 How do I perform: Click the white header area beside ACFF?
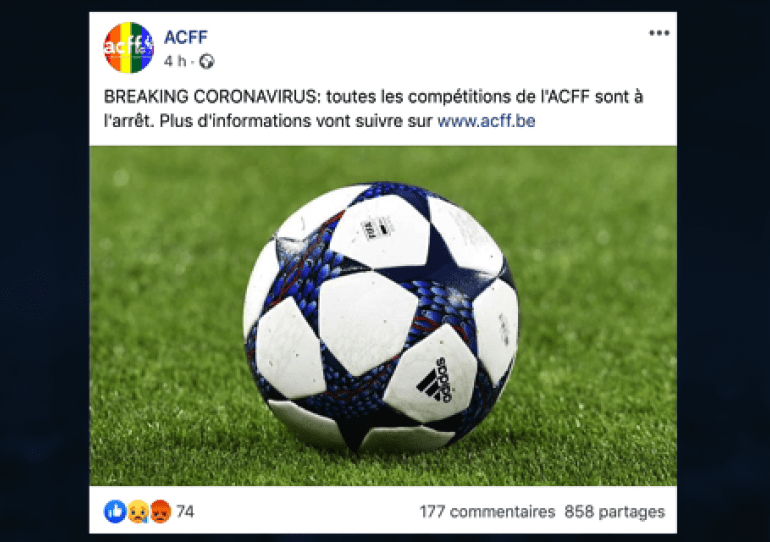tap(417, 47)
